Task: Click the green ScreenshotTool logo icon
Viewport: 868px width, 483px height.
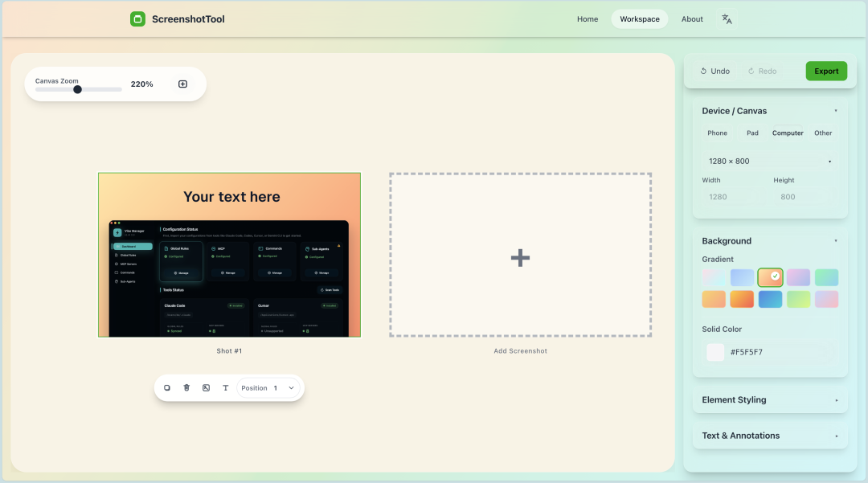Action: point(137,19)
